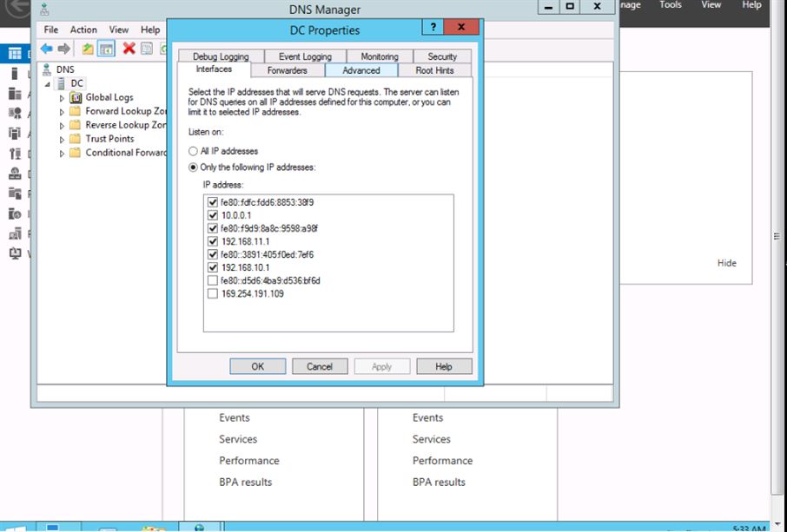The height and width of the screenshot is (532, 787).
Task: Toggle the Show/Hide Console Tree toolbar icon
Action: pos(106,49)
